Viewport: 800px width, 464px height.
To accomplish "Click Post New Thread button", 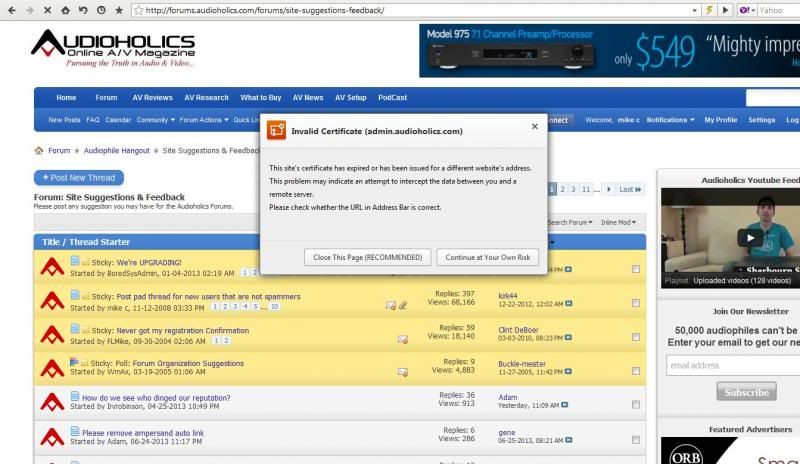I will pyautogui.click(x=79, y=178).
